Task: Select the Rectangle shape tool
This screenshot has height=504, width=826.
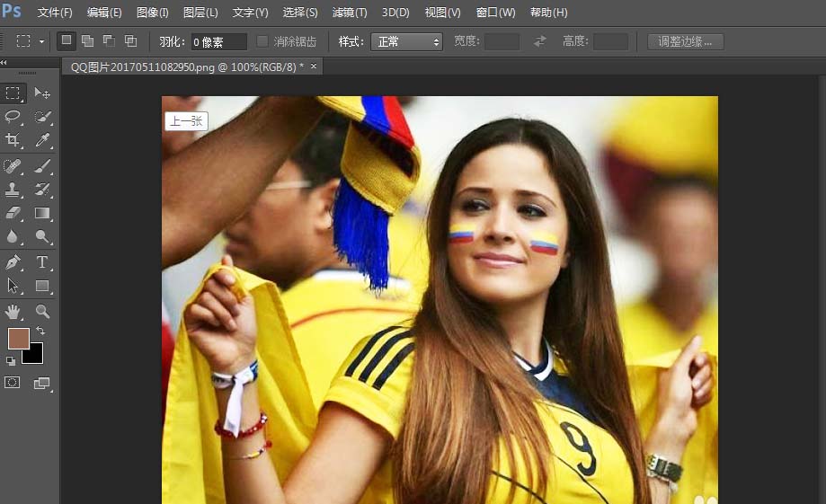Action: pyautogui.click(x=42, y=286)
